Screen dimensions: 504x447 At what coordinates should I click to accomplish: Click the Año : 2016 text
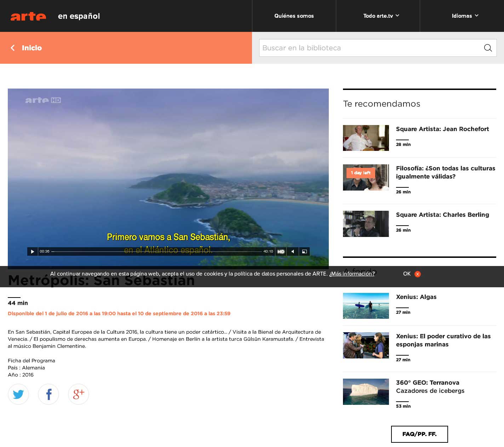pos(21,375)
